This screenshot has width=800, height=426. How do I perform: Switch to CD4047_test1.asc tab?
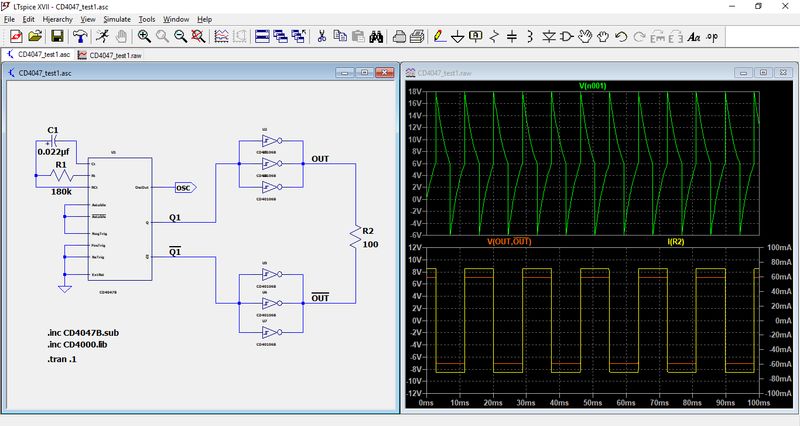click(39, 54)
